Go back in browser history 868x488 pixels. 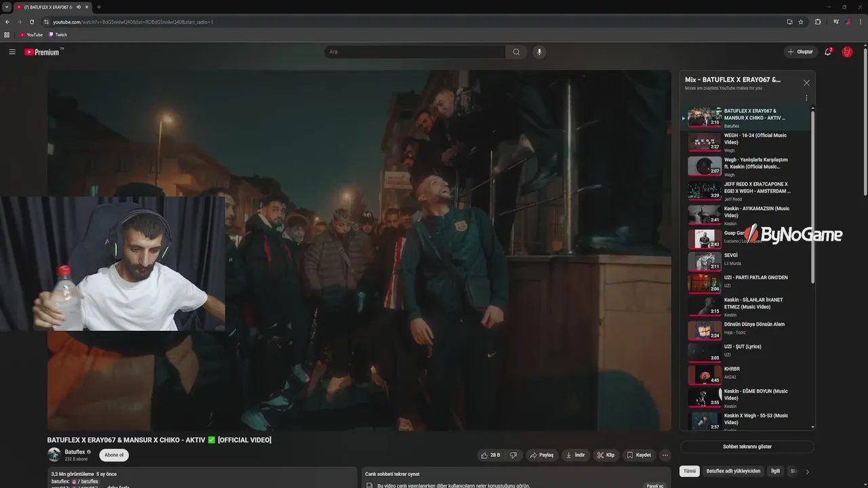click(7, 22)
